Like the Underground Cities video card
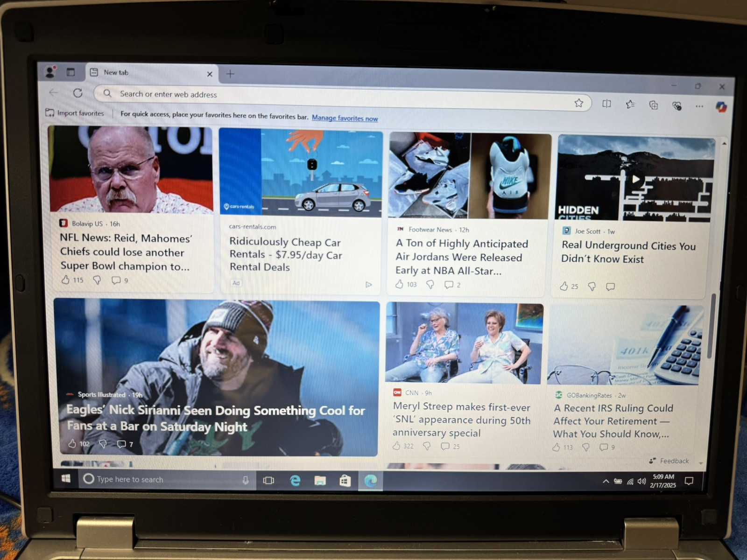Viewport: 747px width, 560px height. (x=564, y=286)
